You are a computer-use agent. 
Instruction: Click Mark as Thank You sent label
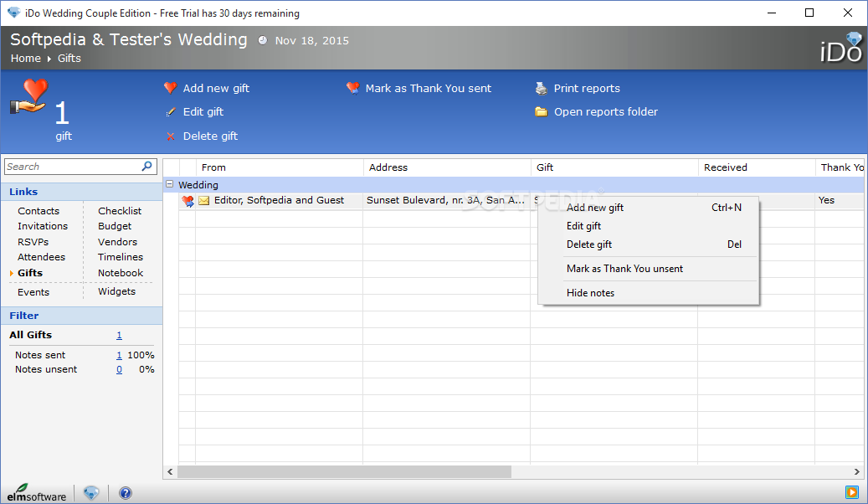click(429, 89)
